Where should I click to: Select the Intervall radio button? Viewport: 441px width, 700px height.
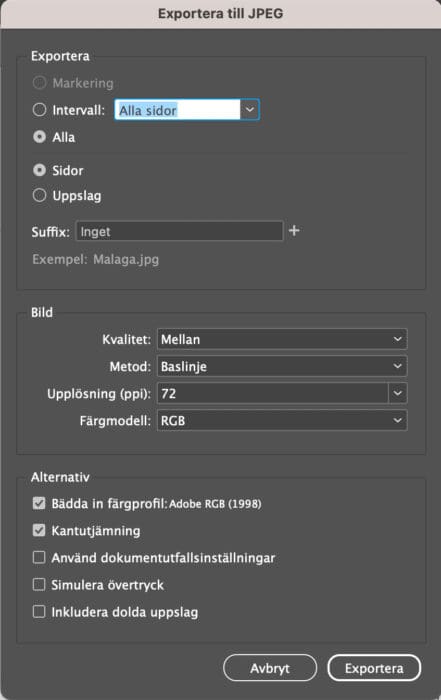click(39, 110)
